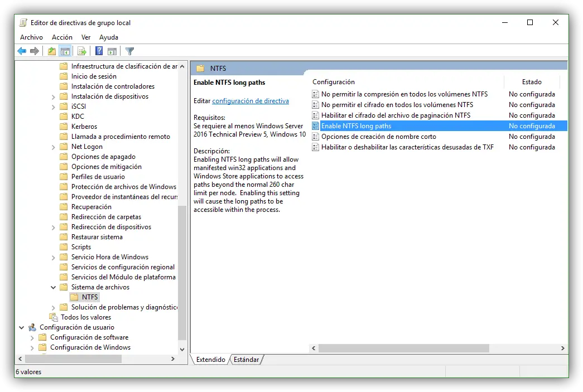
Task: Click the settings list horizontal scrollbar thumb
Action: pos(404,348)
